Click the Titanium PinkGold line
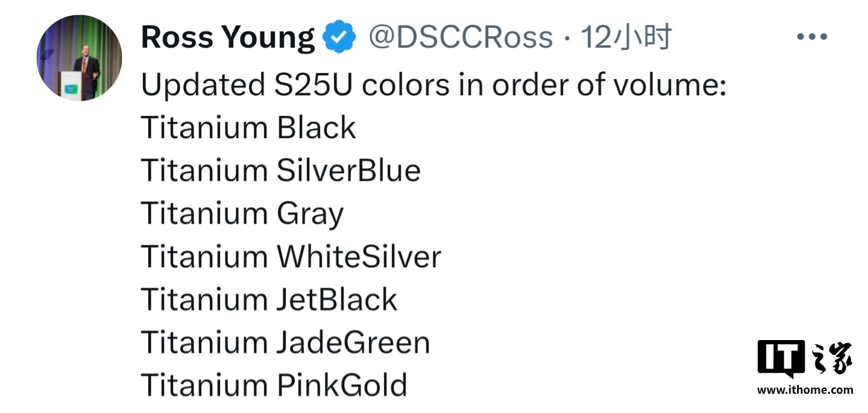 (x=274, y=385)
